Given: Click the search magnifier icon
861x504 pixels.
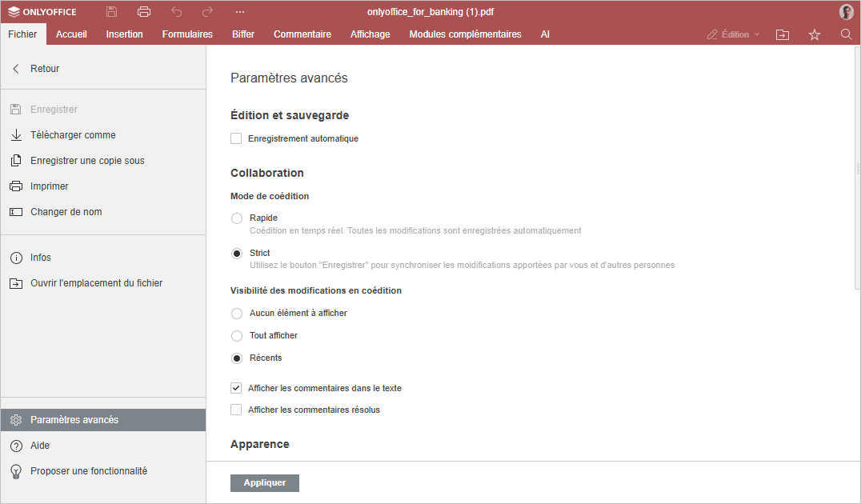Looking at the screenshot, I should (x=846, y=34).
